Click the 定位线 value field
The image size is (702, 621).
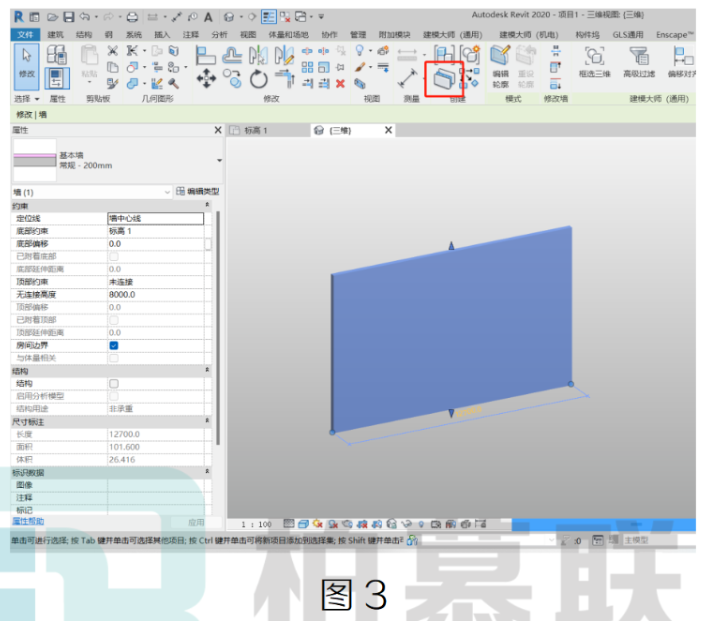pyautogui.click(x=156, y=218)
